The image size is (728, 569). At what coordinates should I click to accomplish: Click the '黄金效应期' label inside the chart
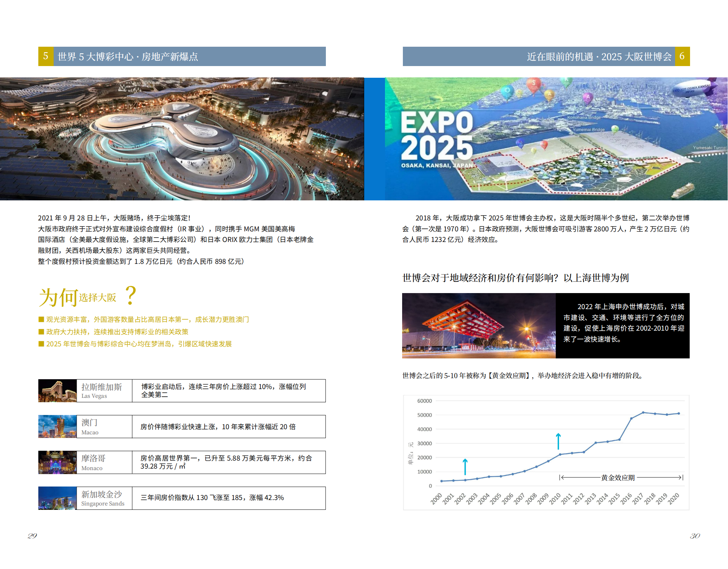[x=618, y=478]
